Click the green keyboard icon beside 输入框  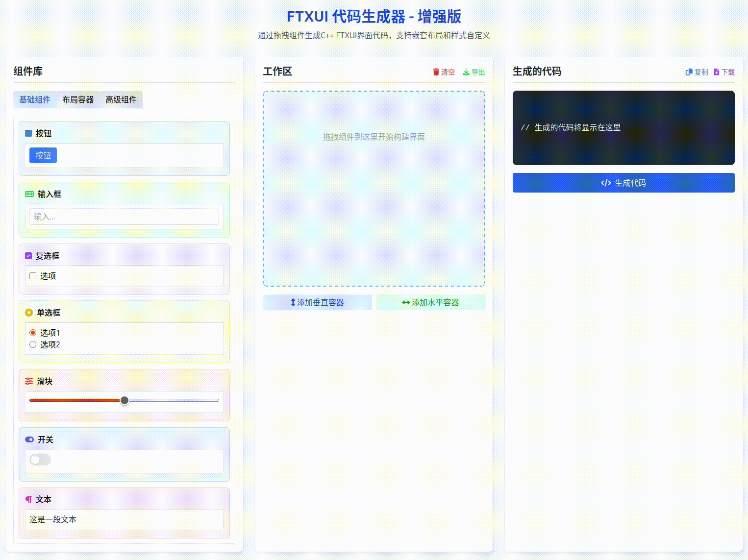(x=29, y=194)
